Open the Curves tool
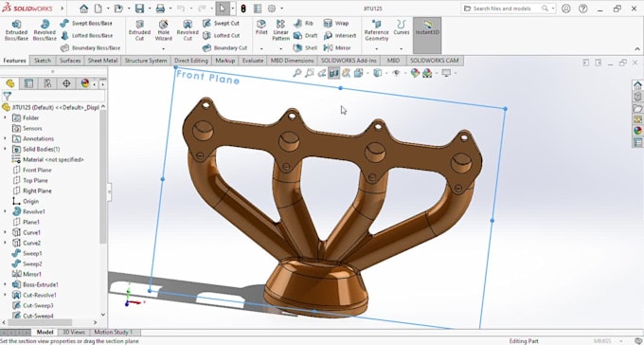The height and width of the screenshot is (345, 644). click(402, 27)
